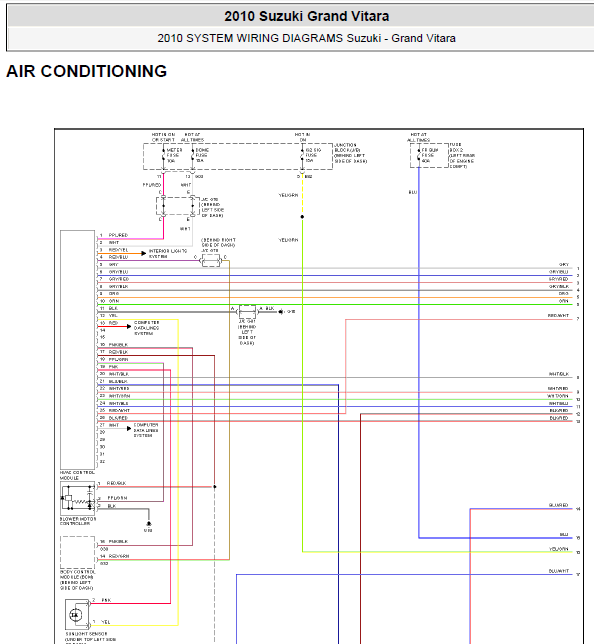Screen dimensions: 594x644
Task: Click the RED/BLK junction dot near blower controller
Action: pyautogui.click(x=214, y=487)
